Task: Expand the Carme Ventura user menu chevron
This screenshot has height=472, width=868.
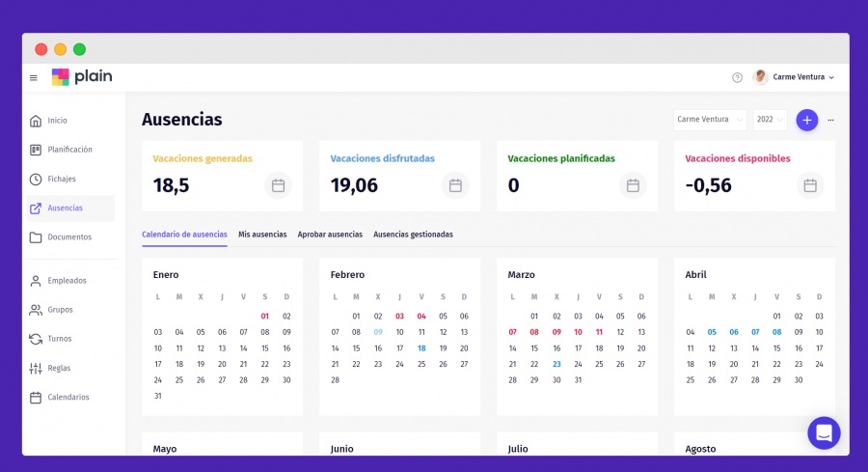Action: point(831,77)
